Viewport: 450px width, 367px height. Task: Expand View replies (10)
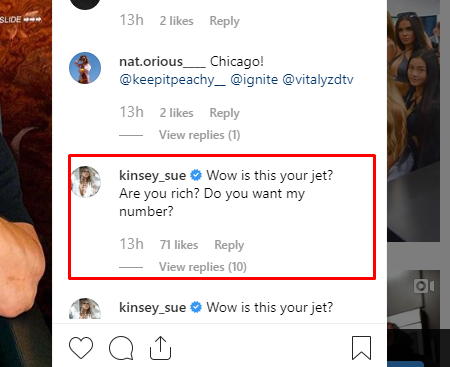pyautogui.click(x=203, y=267)
